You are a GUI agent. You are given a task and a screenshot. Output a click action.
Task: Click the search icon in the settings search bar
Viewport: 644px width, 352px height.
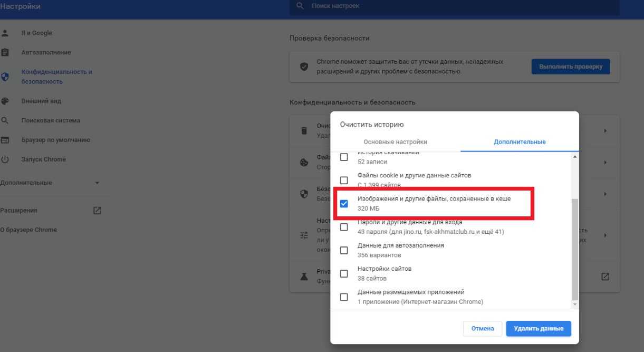300,6
